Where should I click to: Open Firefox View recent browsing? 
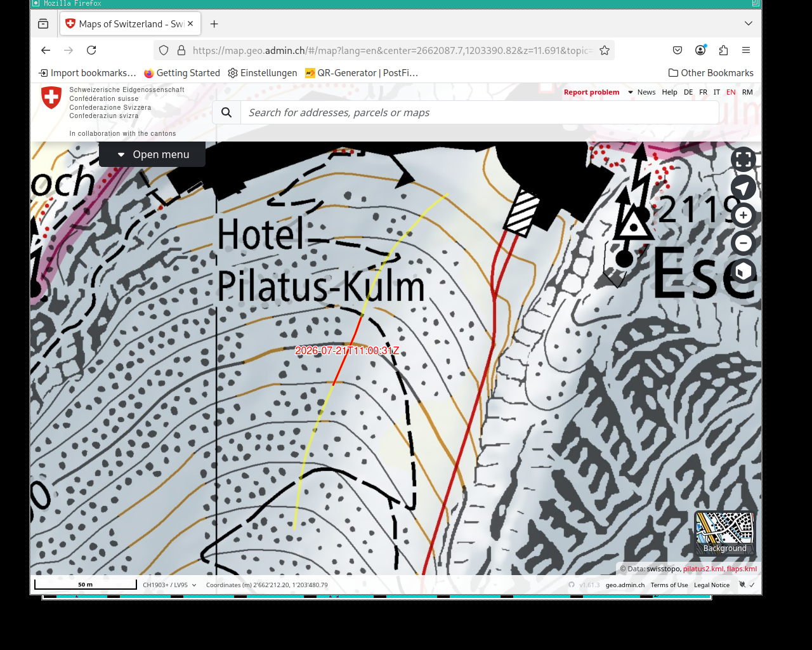pyautogui.click(x=43, y=24)
